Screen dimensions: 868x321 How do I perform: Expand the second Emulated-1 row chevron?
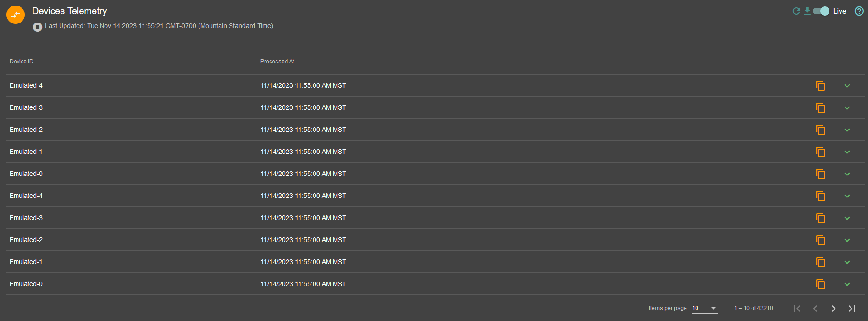click(847, 262)
